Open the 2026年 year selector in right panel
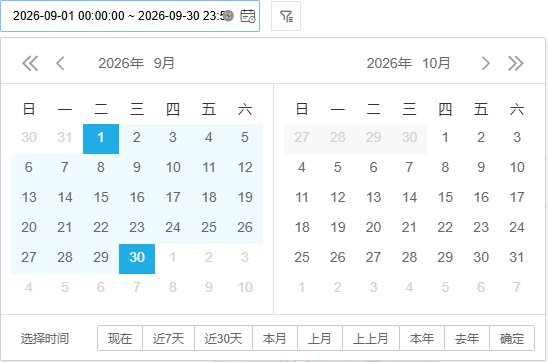The image size is (548, 362). (389, 63)
